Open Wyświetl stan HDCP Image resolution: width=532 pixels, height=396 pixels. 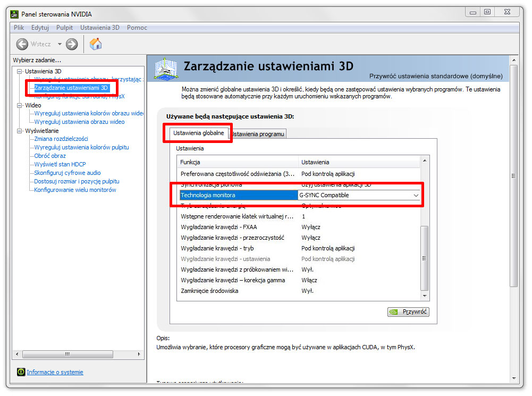point(60,164)
